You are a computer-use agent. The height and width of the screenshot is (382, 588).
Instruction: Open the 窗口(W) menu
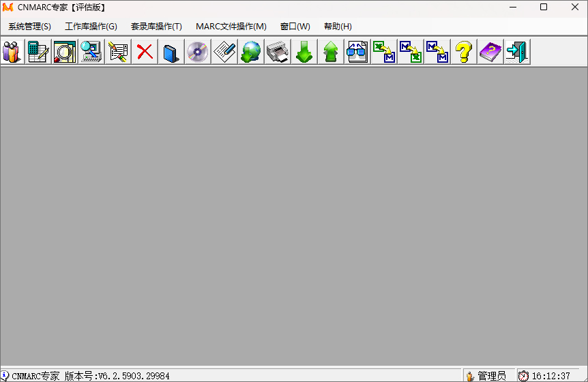coord(295,27)
